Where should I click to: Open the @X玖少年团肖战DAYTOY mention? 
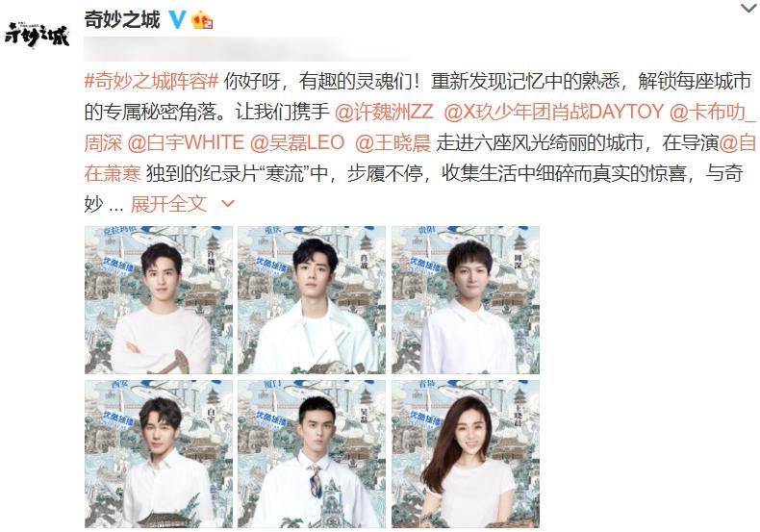click(553, 112)
